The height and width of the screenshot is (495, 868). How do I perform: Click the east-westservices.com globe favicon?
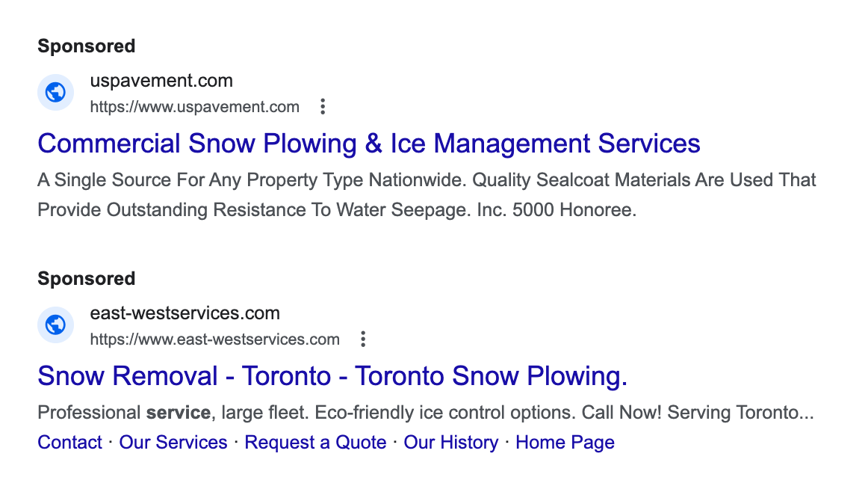tap(56, 325)
